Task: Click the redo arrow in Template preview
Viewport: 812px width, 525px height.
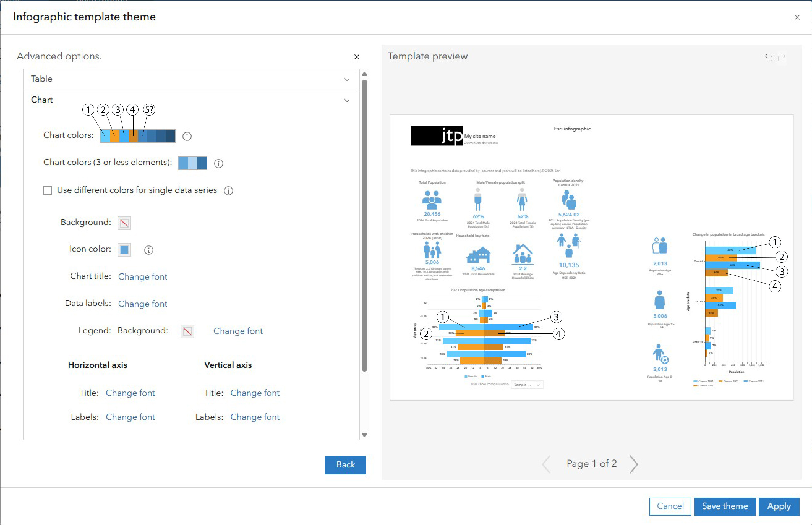Action: [782, 57]
